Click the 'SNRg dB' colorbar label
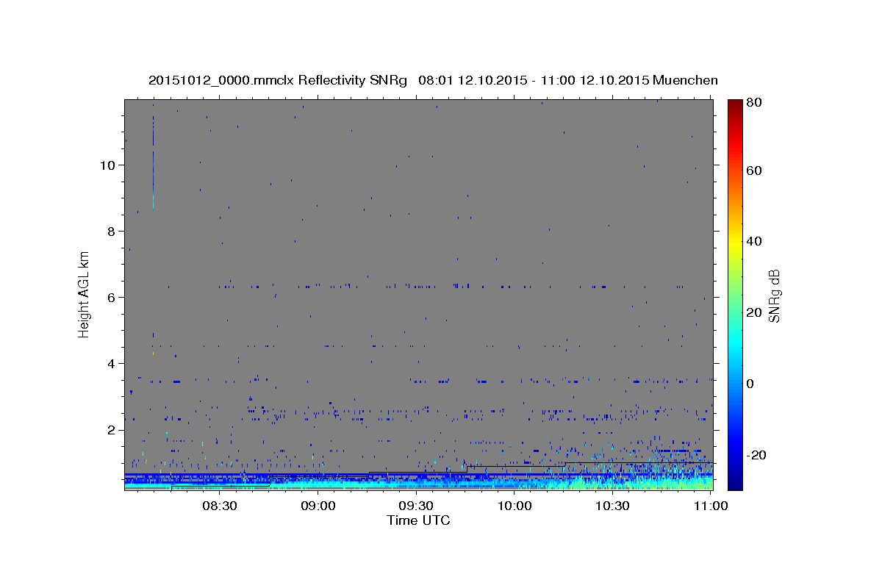 coord(774,296)
